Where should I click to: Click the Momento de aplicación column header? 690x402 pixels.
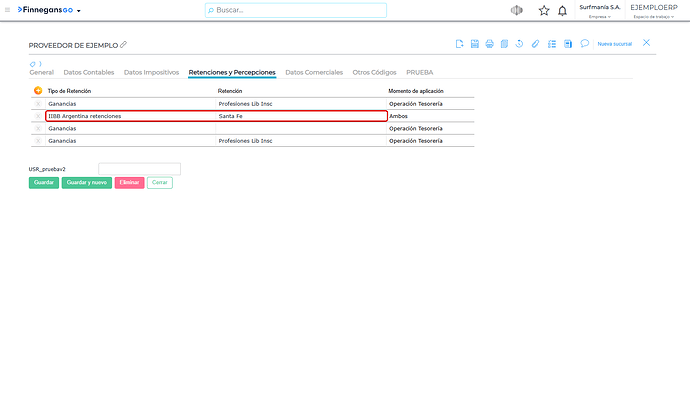[415, 91]
